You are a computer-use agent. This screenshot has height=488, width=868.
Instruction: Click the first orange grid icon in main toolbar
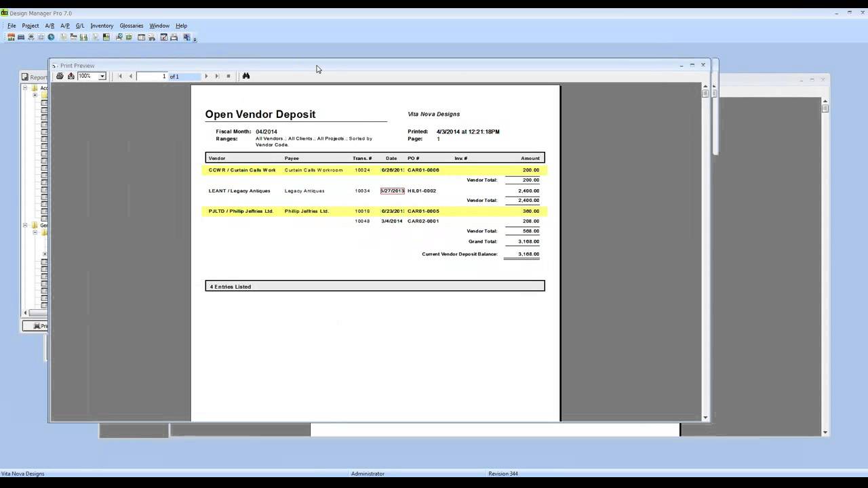coord(11,37)
